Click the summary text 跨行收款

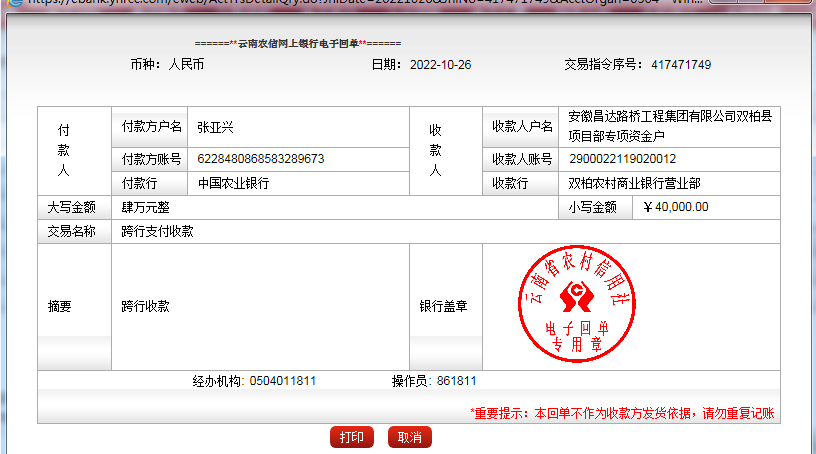pos(145,307)
